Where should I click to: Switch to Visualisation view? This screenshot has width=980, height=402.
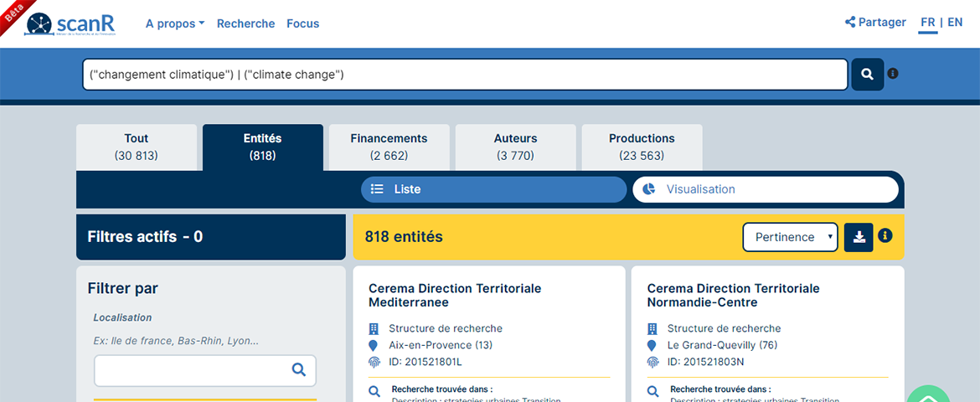pos(766,189)
